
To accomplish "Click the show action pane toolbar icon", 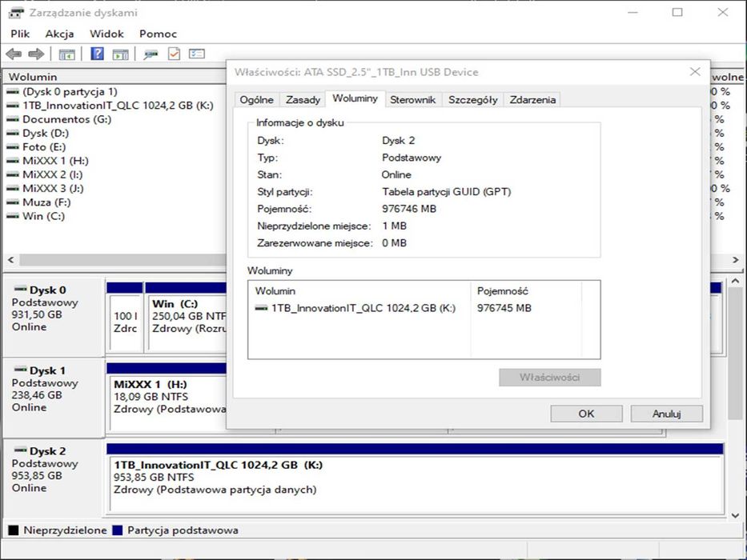I will pyautogui.click(x=121, y=54).
